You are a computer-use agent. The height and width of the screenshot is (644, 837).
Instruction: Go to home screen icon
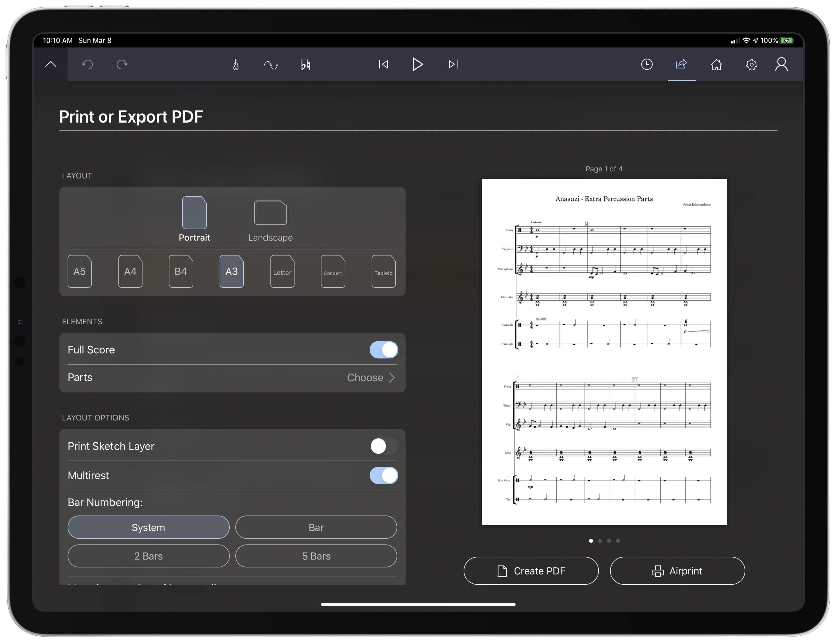pos(716,64)
